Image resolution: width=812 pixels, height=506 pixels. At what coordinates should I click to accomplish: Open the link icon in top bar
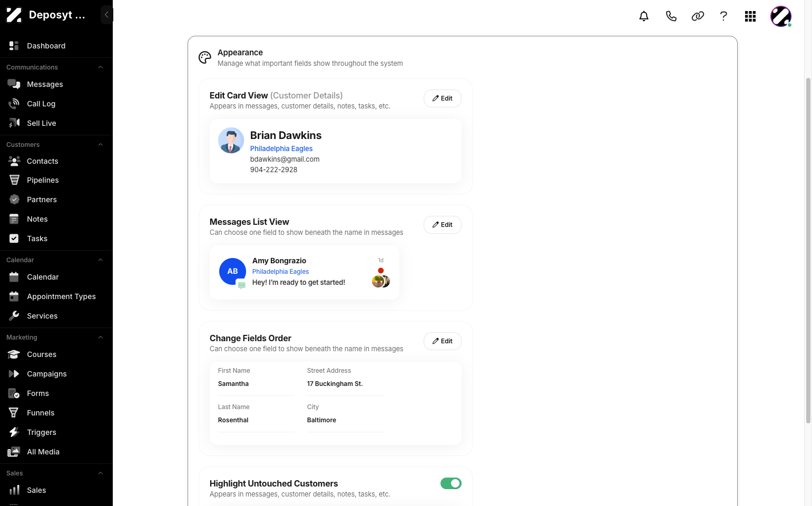[698, 16]
